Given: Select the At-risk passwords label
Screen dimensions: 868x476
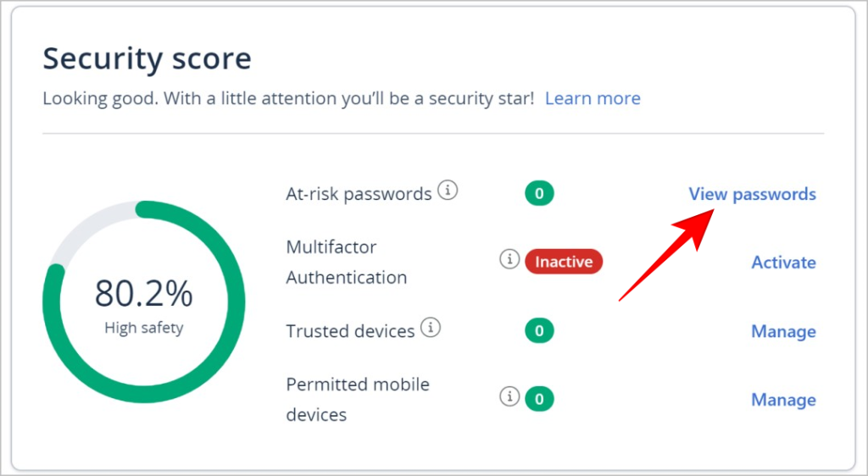Looking at the screenshot, I should coord(359,194).
